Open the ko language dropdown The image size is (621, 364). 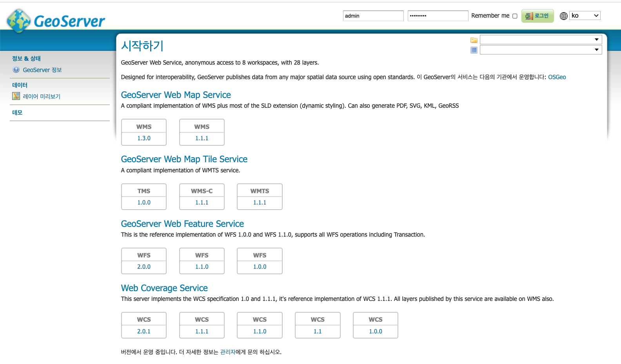[585, 16]
